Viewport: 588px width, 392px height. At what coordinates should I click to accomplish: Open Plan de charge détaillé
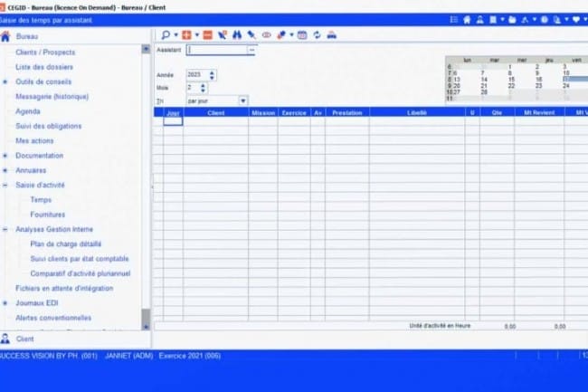(x=65, y=244)
